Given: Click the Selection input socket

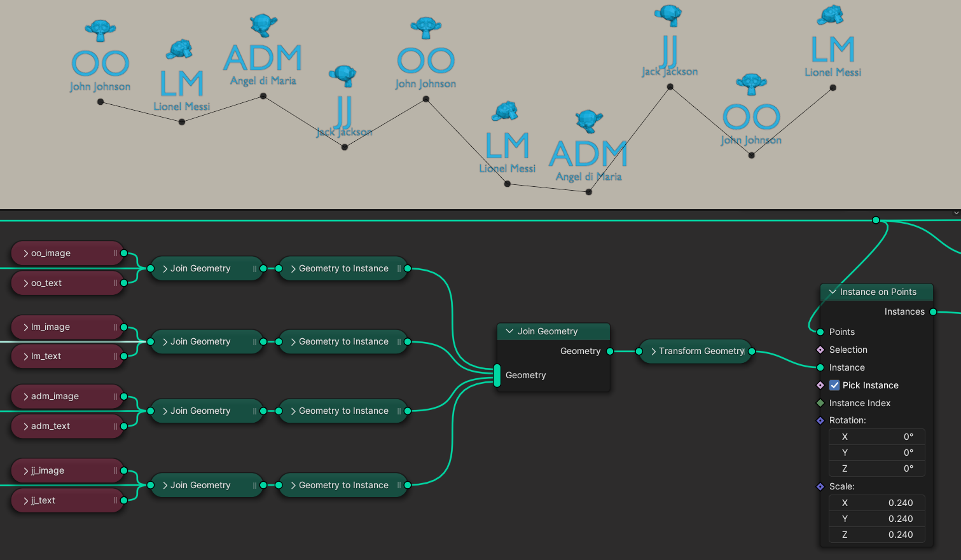Looking at the screenshot, I should point(820,350).
